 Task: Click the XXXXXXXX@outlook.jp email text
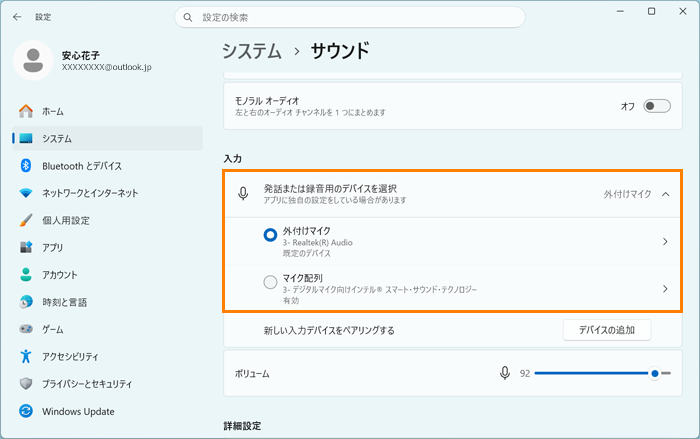tap(106, 67)
